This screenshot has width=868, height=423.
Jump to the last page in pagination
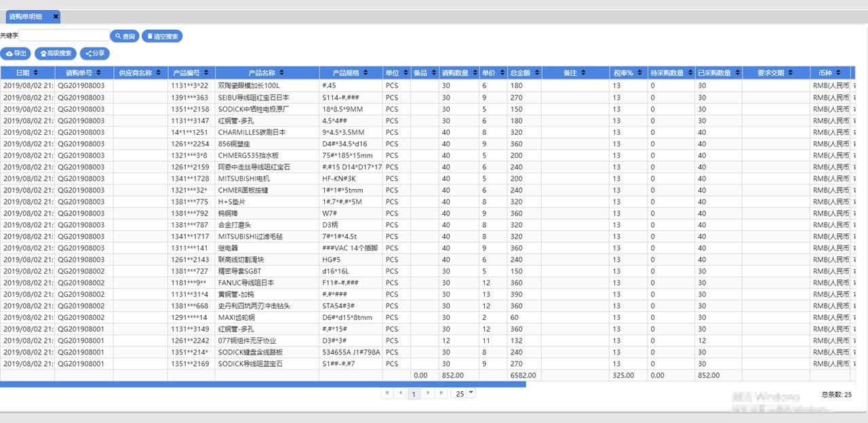pyautogui.click(x=441, y=393)
